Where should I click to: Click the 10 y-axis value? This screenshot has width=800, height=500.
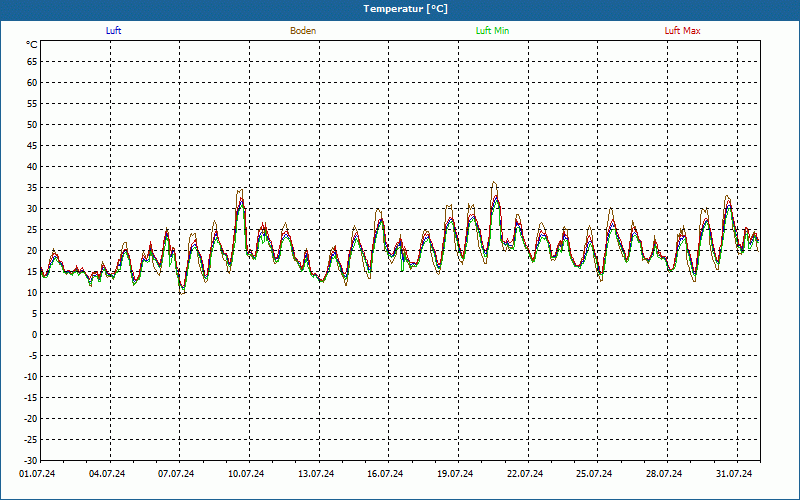point(32,293)
